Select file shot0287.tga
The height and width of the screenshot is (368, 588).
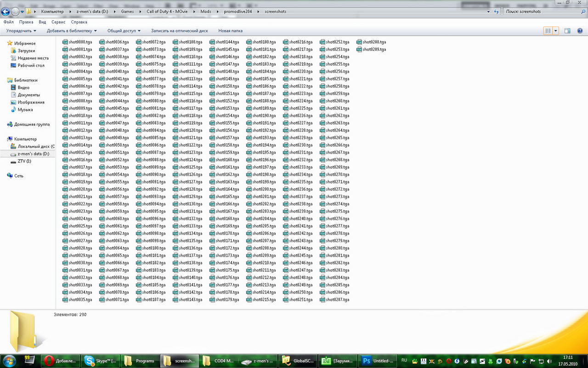click(334, 299)
